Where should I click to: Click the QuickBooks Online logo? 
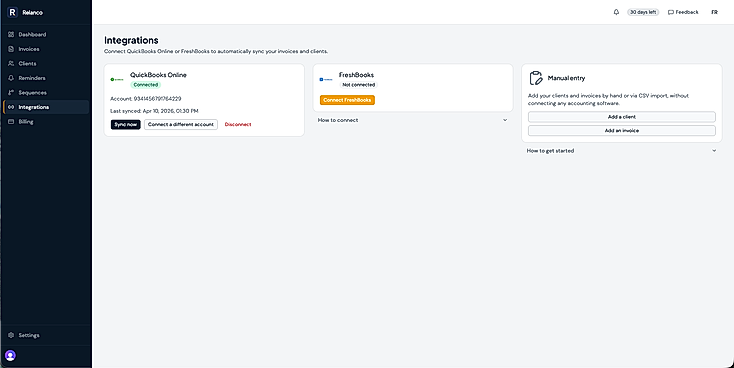click(117, 80)
